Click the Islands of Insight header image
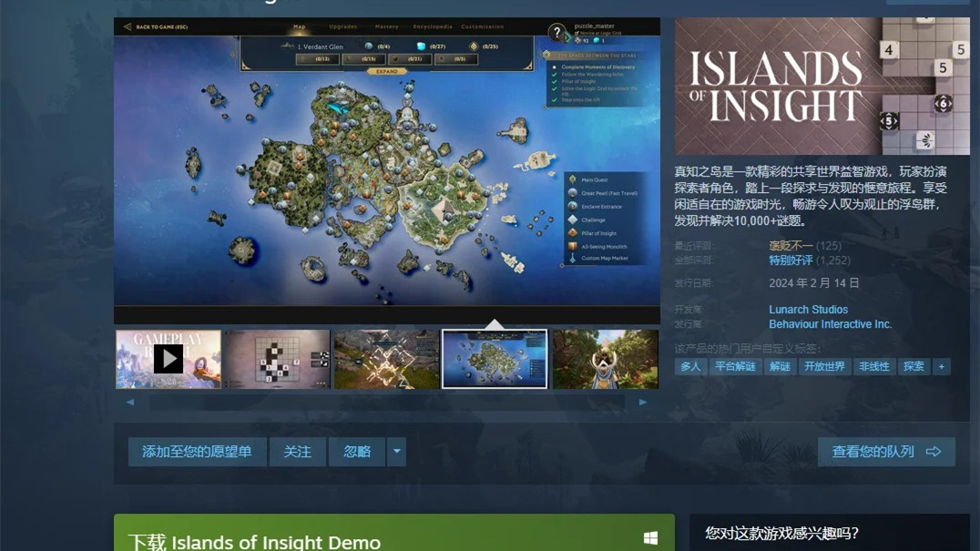This screenshot has height=551, width=980. 822,87
